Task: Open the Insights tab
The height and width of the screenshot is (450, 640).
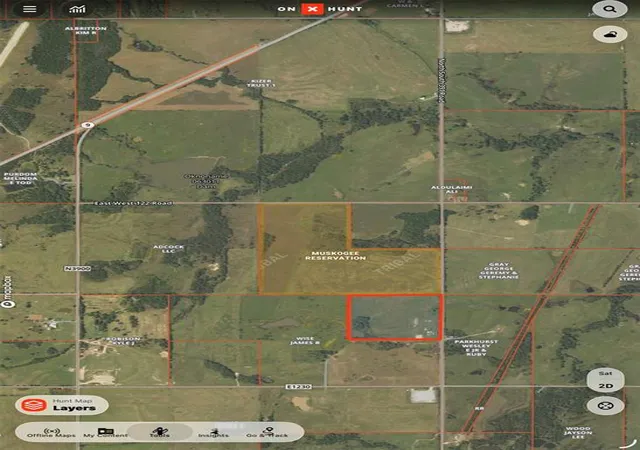Action: tap(213, 432)
